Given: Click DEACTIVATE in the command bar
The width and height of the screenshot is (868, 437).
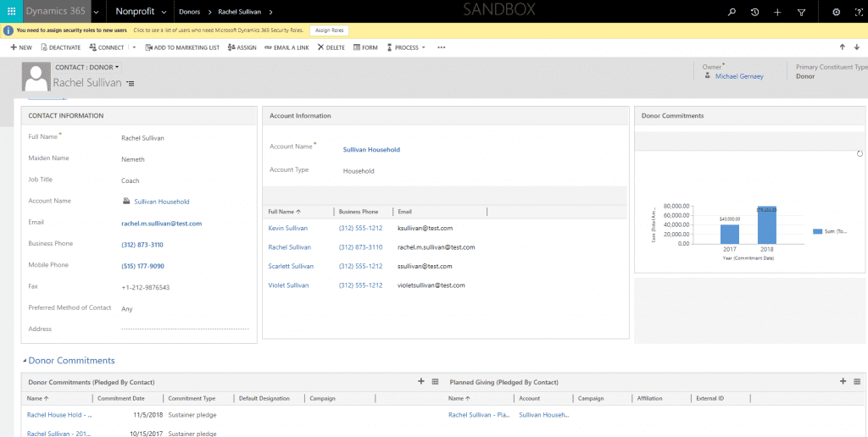Looking at the screenshot, I should point(61,47).
